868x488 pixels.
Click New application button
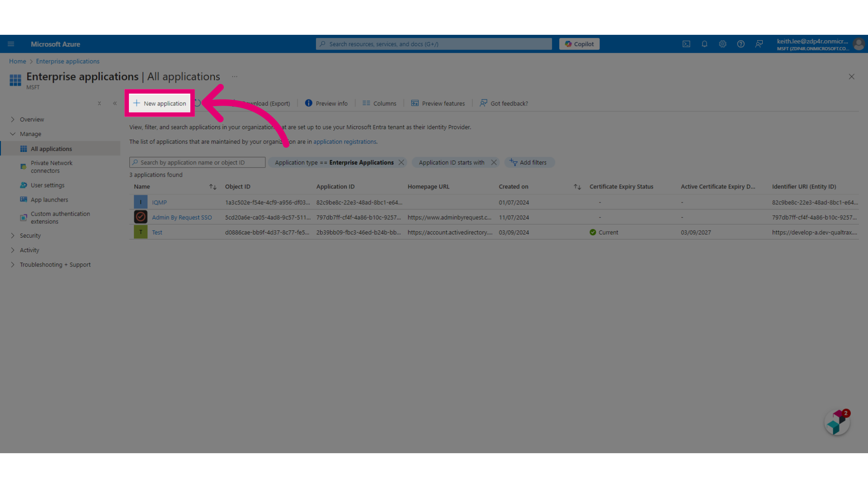[x=160, y=103]
